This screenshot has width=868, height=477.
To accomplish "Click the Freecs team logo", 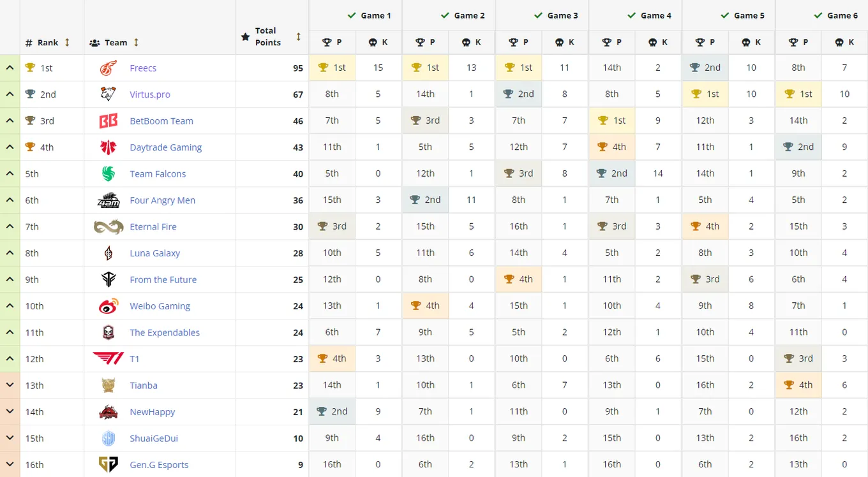I will coord(108,68).
